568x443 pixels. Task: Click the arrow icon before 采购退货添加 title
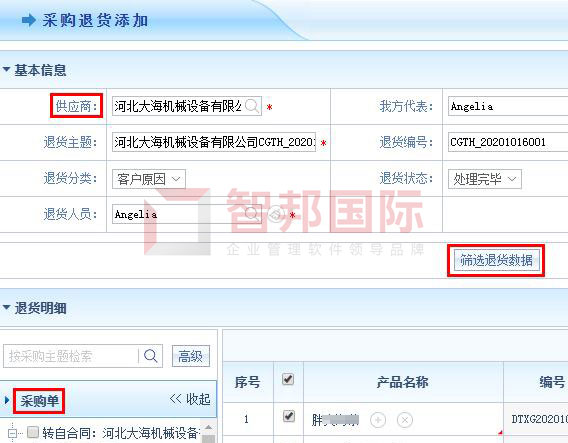29,20
